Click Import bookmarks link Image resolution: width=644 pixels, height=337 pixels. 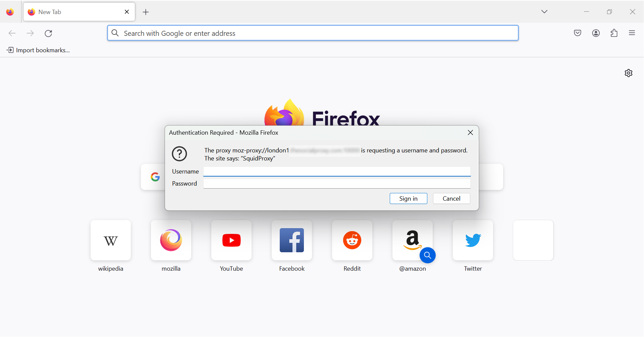pyautogui.click(x=38, y=50)
